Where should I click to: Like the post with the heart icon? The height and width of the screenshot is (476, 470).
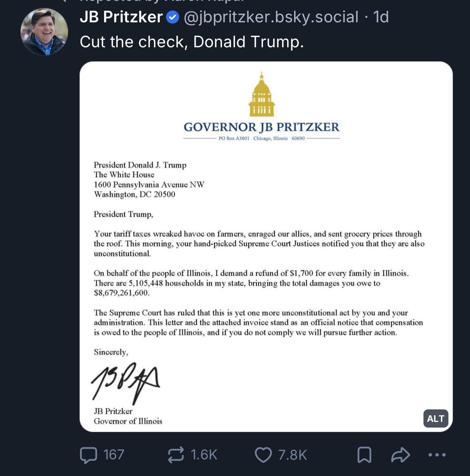pyautogui.click(x=263, y=455)
